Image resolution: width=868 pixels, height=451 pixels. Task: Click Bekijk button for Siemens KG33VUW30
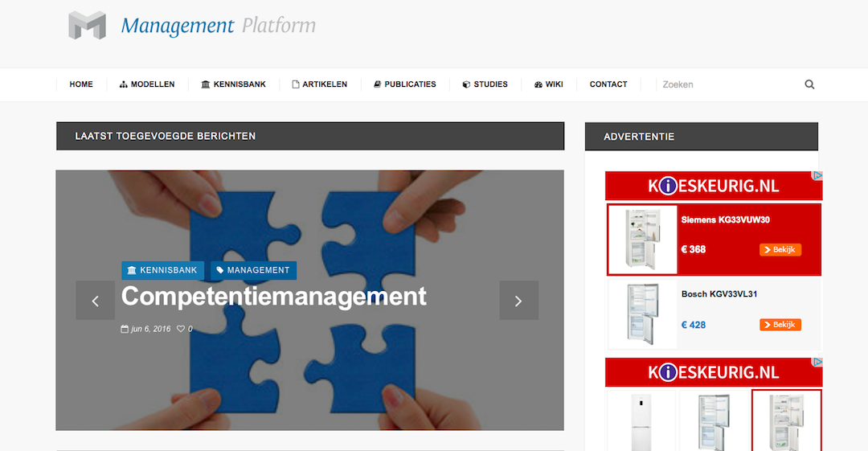coord(780,250)
